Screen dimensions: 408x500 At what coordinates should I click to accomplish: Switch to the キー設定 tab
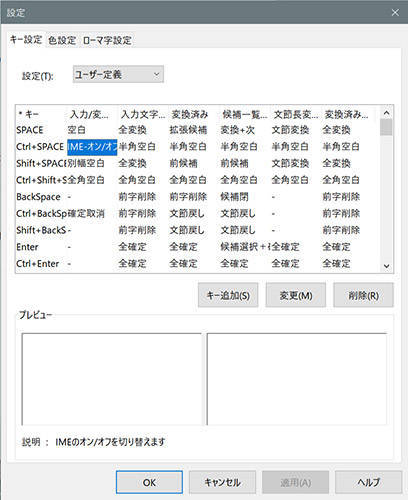[26, 40]
